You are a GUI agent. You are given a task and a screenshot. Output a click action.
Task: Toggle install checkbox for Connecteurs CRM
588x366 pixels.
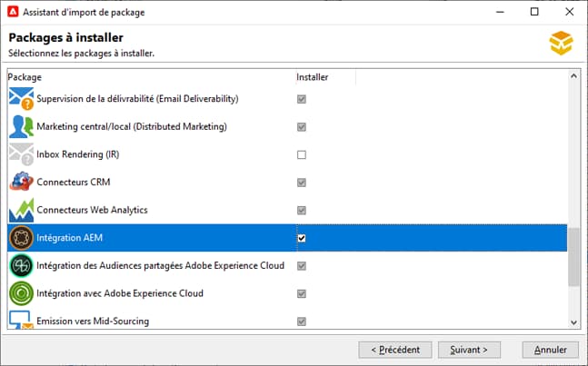coord(302,183)
